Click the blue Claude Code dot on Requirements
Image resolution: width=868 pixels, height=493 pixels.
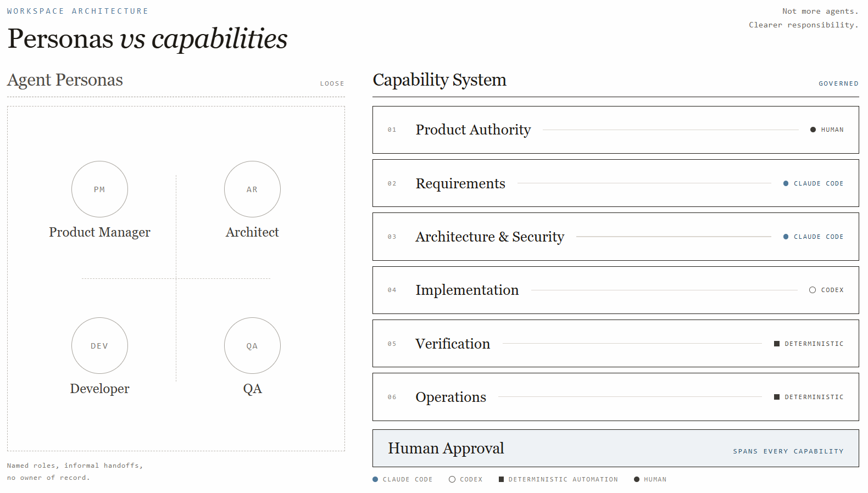[786, 183]
